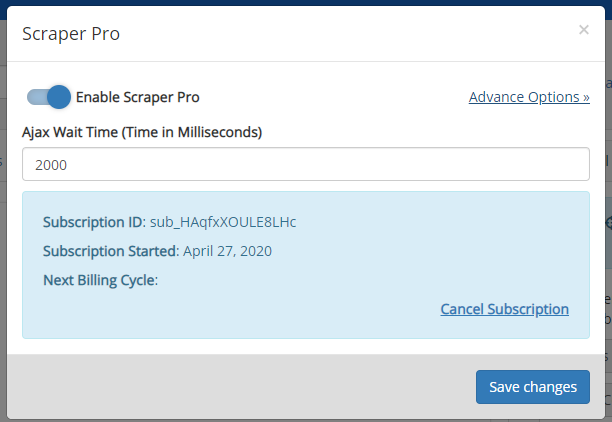612x422 pixels.
Task: Click the Enable Scraper Pro label text
Action: 137,97
